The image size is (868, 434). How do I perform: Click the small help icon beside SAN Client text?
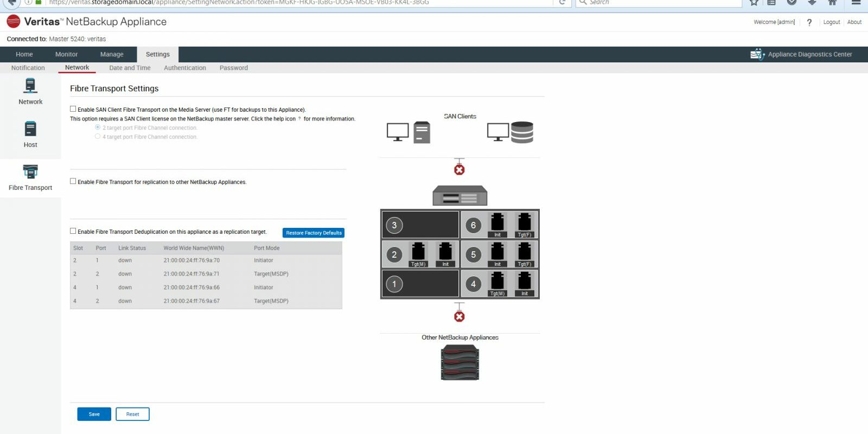coord(299,119)
